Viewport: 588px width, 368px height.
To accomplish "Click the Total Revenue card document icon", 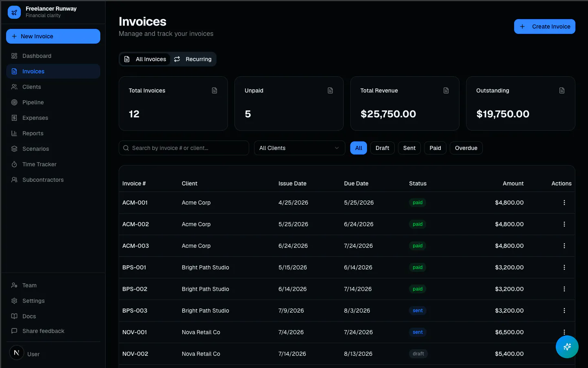I will 446,90.
